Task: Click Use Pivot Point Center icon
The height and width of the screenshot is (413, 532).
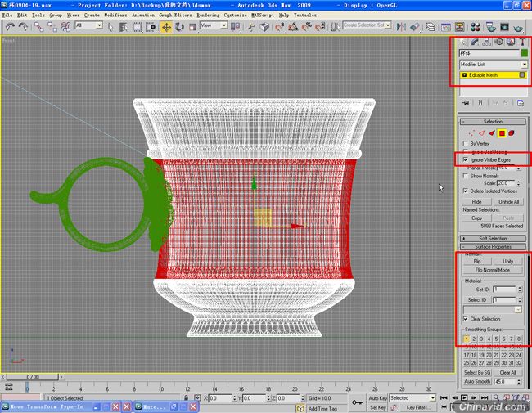Action: point(235,27)
